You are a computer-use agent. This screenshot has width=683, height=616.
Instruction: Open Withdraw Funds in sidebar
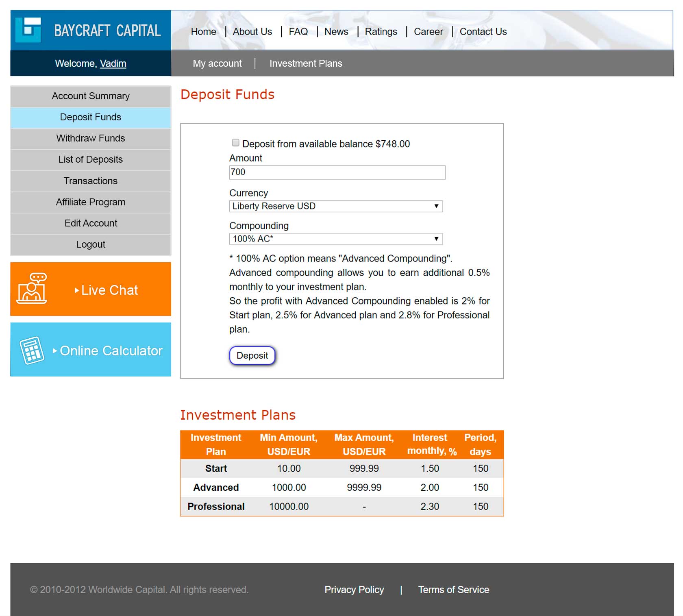tap(90, 138)
